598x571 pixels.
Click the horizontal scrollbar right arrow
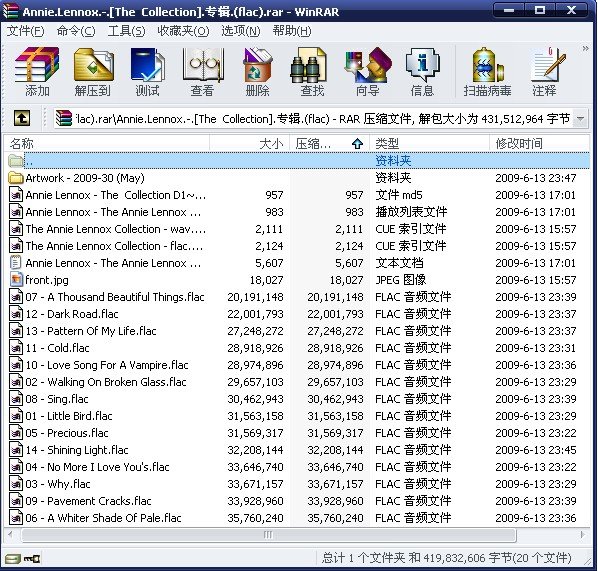(x=582, y=535)
